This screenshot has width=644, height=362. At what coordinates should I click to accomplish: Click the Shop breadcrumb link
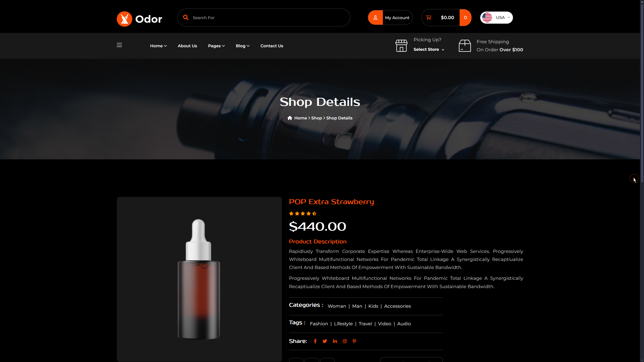(316, 118)
